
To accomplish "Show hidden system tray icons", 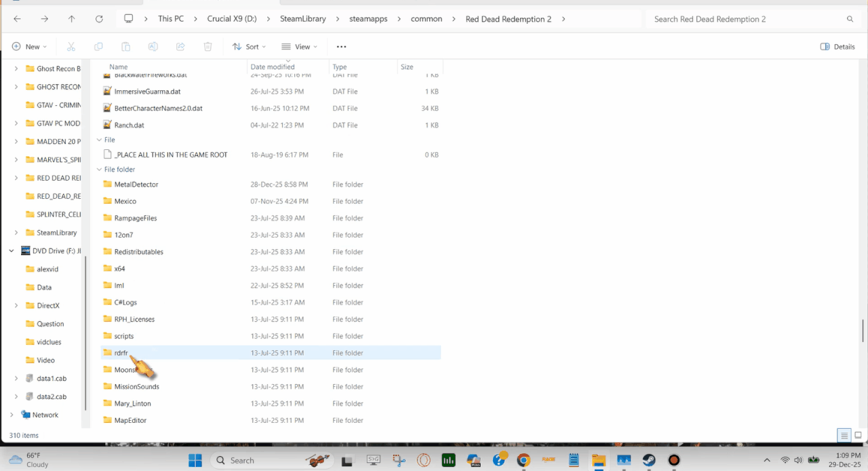I will [x=767, y=460].
